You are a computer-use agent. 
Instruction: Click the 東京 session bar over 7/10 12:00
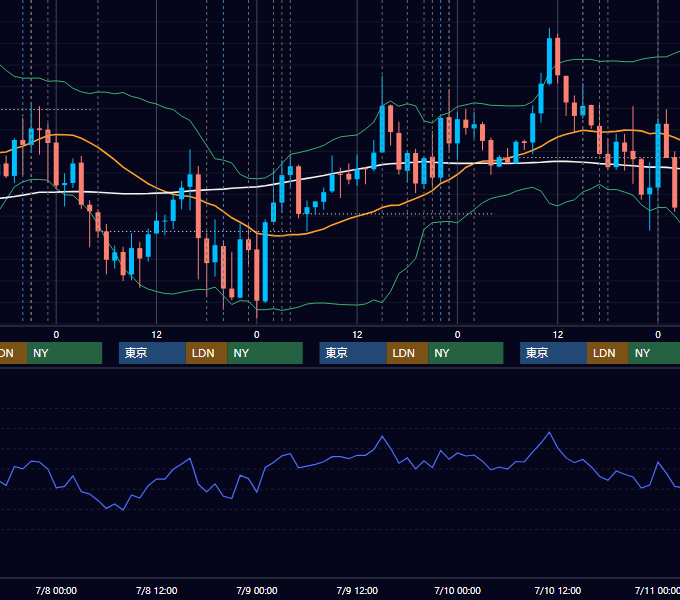[553, 353]
